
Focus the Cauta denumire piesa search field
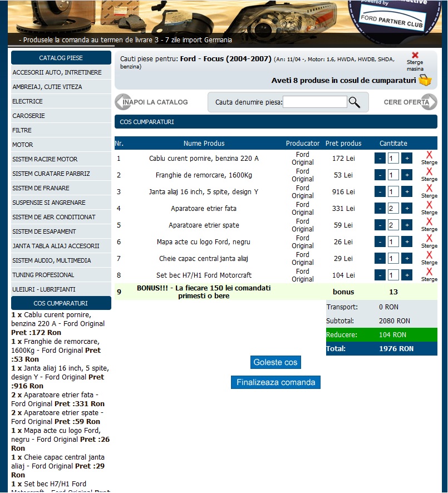[315, 102]
